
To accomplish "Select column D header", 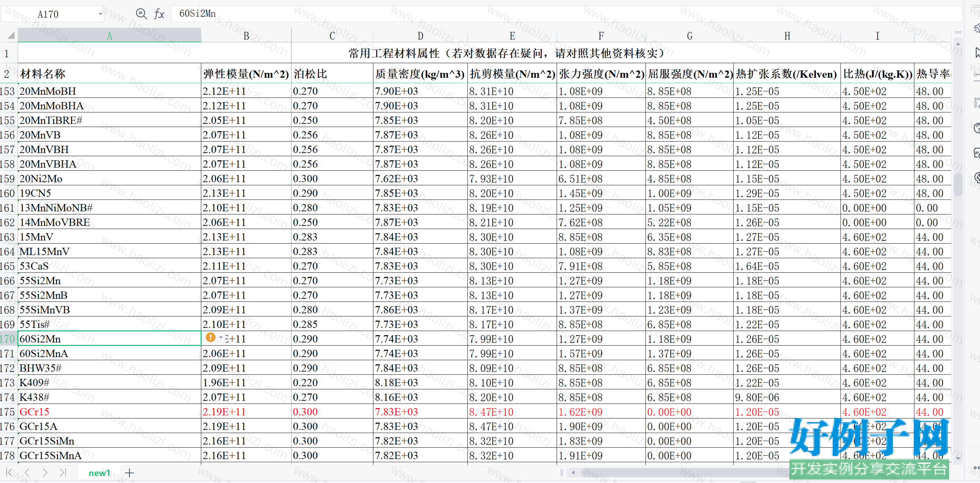I will coord(420,36).
